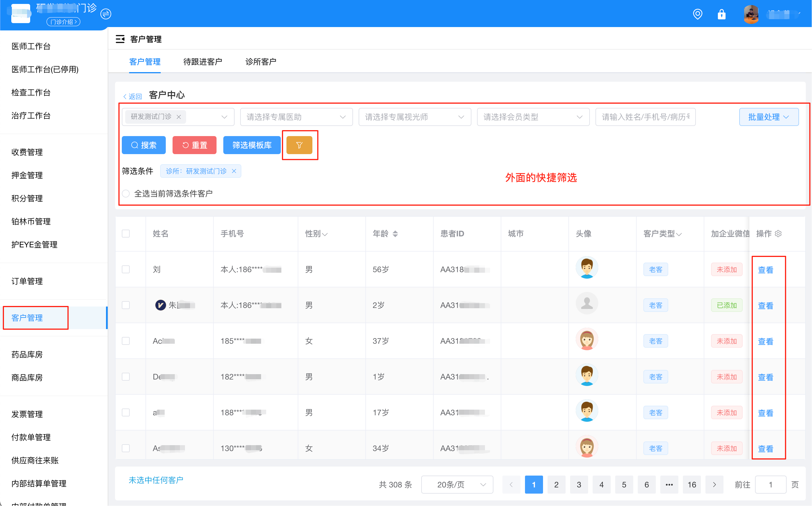Open 发票管理 in the sidebar
812x506 pixels.
(x=27, y=414)
